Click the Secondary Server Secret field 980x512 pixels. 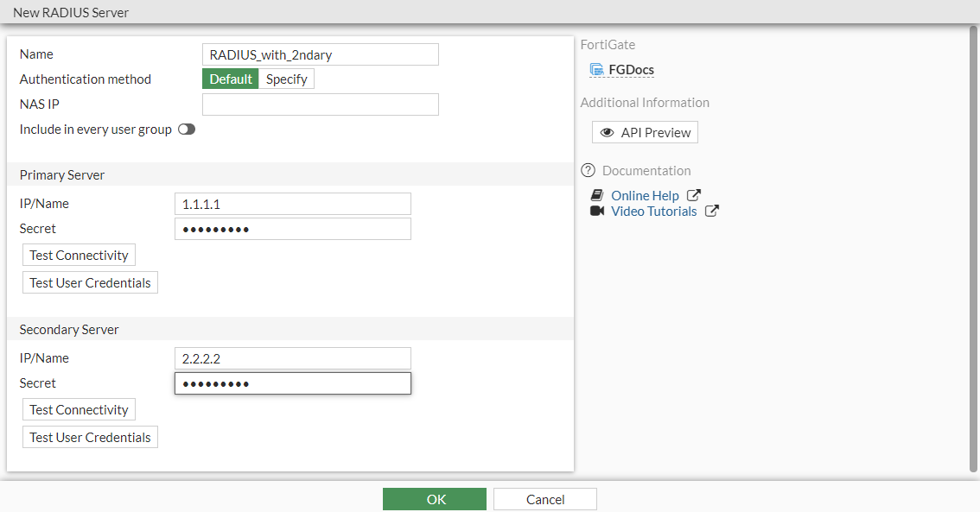tap(292, 383)
